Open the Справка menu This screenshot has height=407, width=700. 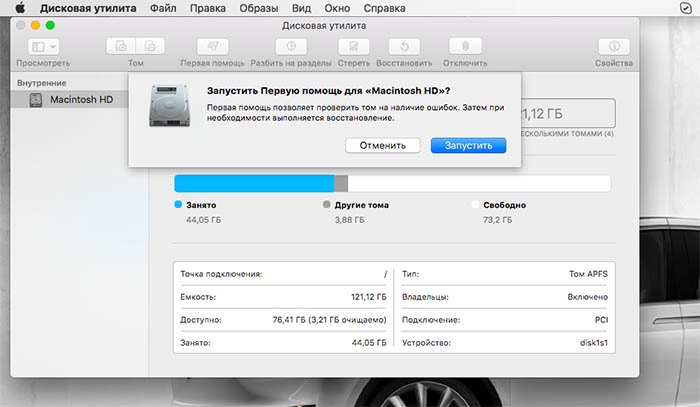384,8
